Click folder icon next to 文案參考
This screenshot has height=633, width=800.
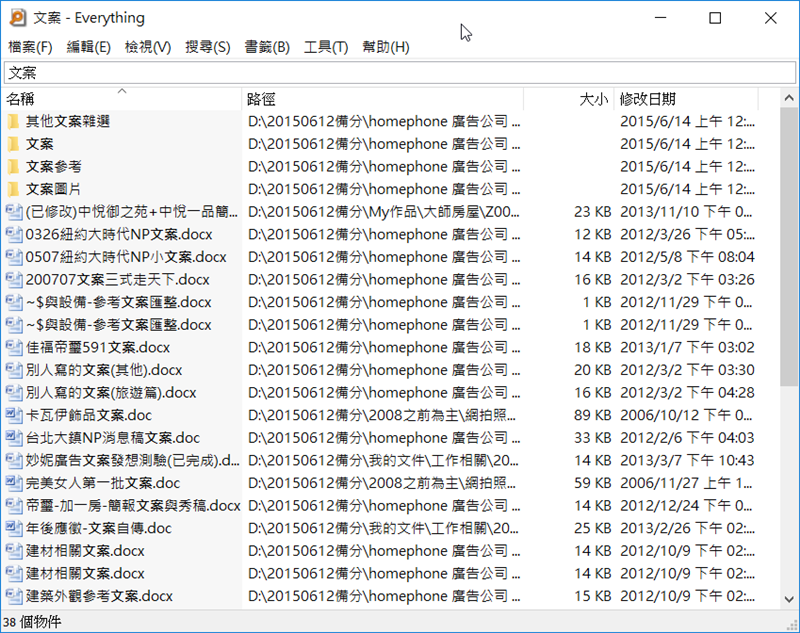coord(13,167)
